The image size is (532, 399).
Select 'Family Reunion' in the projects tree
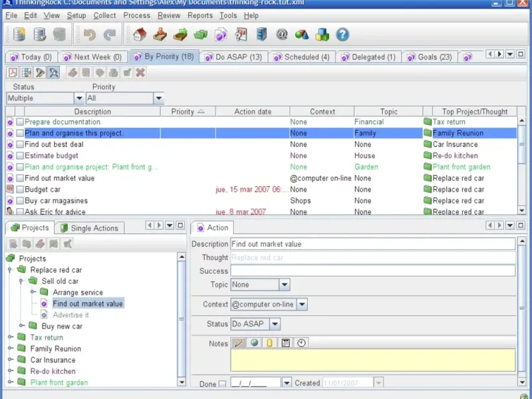click(x=55, y=348)
